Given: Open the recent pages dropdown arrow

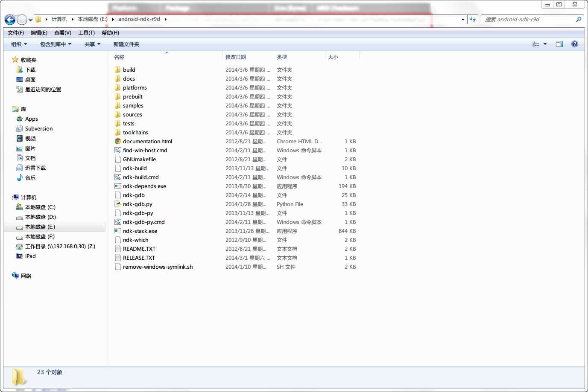Looking at the screenshot, I should coord(30,20).
